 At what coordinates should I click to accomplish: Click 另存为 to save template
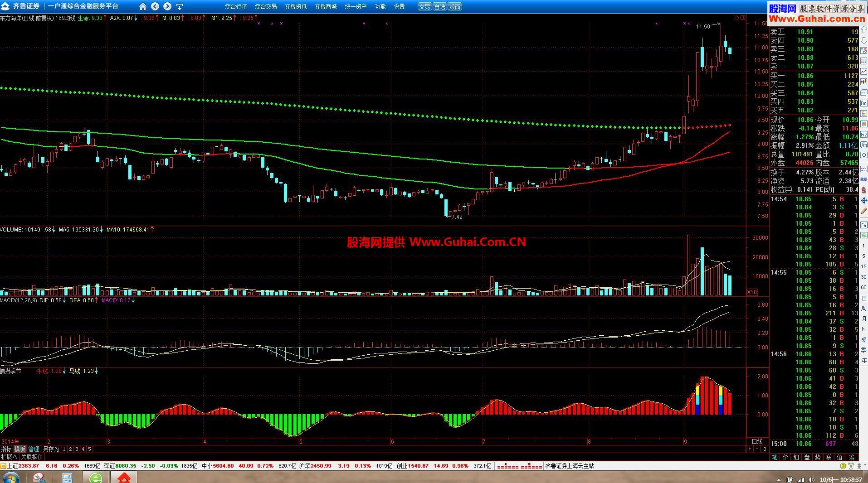point(51,449)
